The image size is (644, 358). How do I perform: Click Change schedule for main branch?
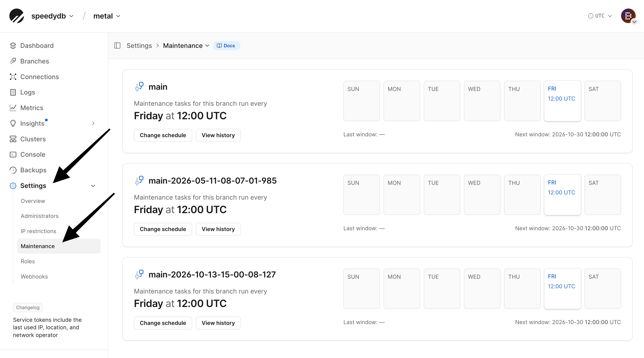[x=163, y=135]
